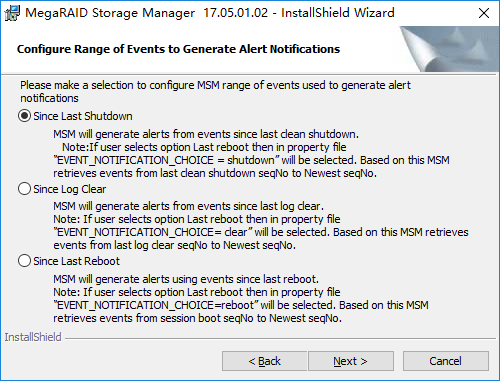Enable the Since Last Reboot radio option
Screen dimensions: 500x381
point(24,261)
